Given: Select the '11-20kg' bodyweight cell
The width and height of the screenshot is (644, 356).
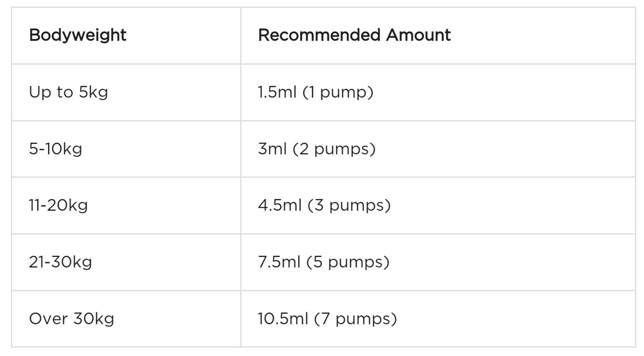Looking at the screenshot, I should (58, 205).
